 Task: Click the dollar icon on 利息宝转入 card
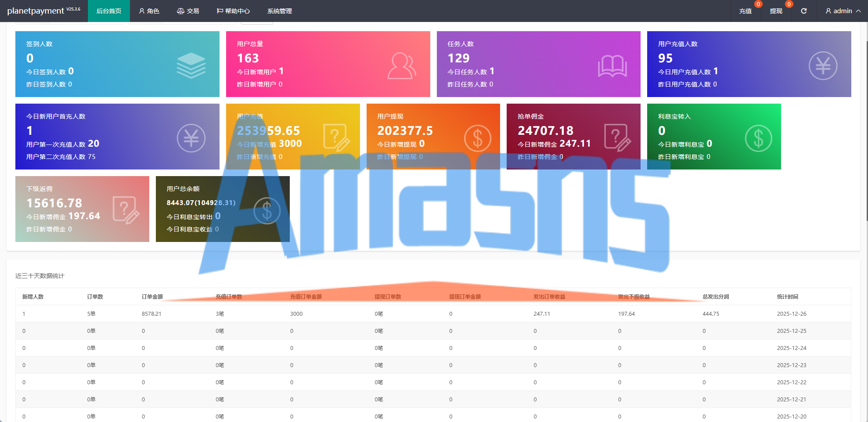pyautogui.click(x=759, y=138)
